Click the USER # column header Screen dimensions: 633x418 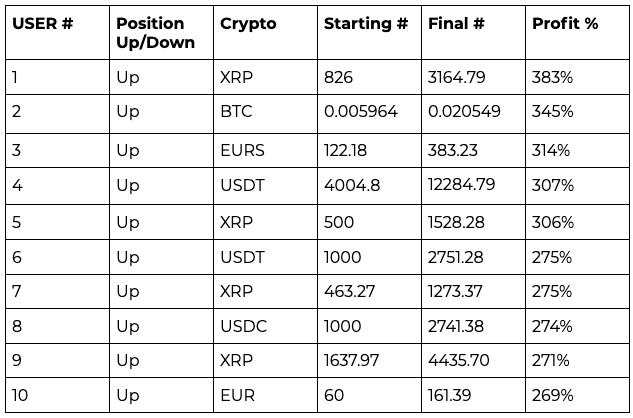click(57, 32)
